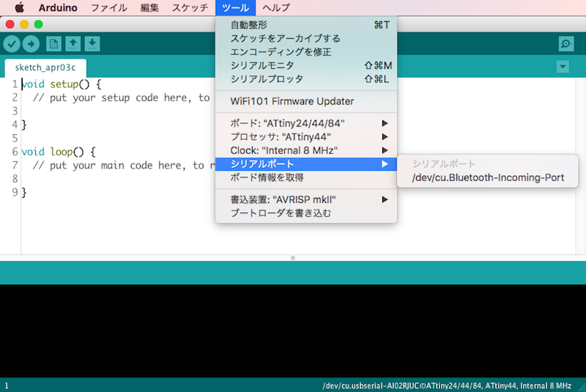Image resolution: width=586 pixels, height=392 pixels.
Task: Open the 編集 menu
Action: tap(149, 7)
